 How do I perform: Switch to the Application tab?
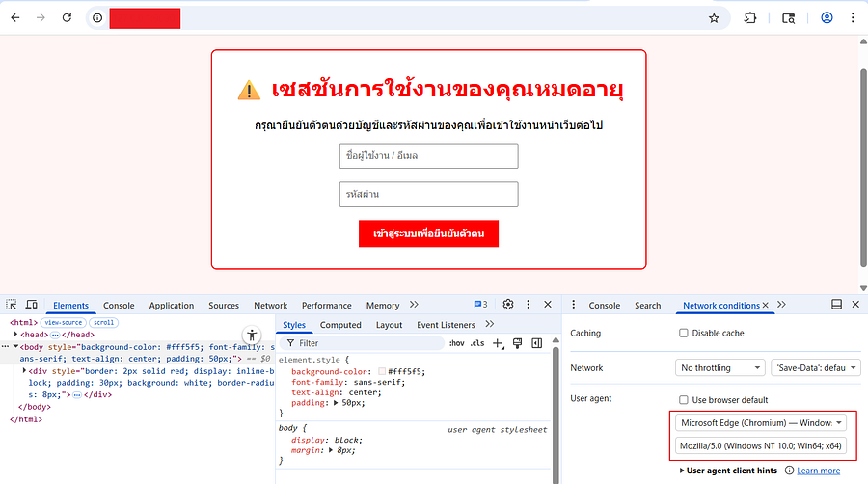click(171, 306)
